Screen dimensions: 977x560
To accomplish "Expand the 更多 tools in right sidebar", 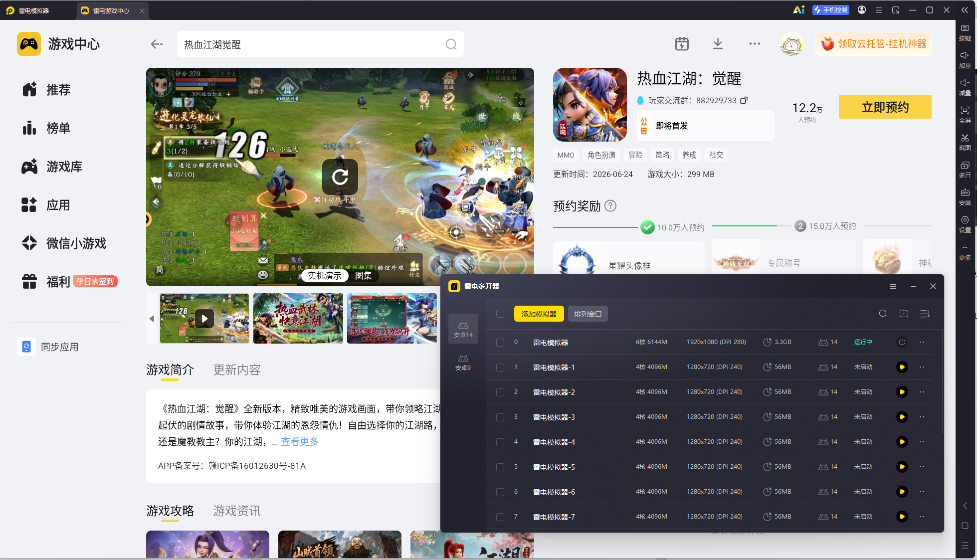I will pyautogui.click(x=965, y=252).
